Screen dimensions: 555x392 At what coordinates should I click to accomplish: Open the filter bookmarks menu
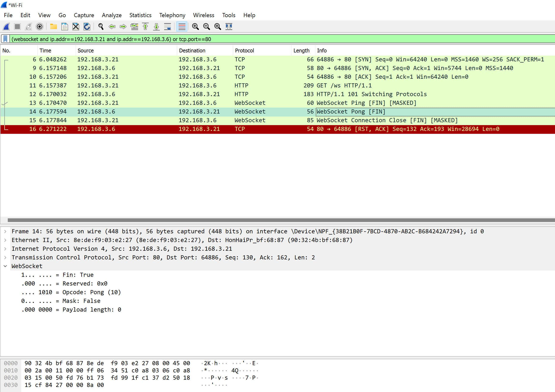(5, 39)
